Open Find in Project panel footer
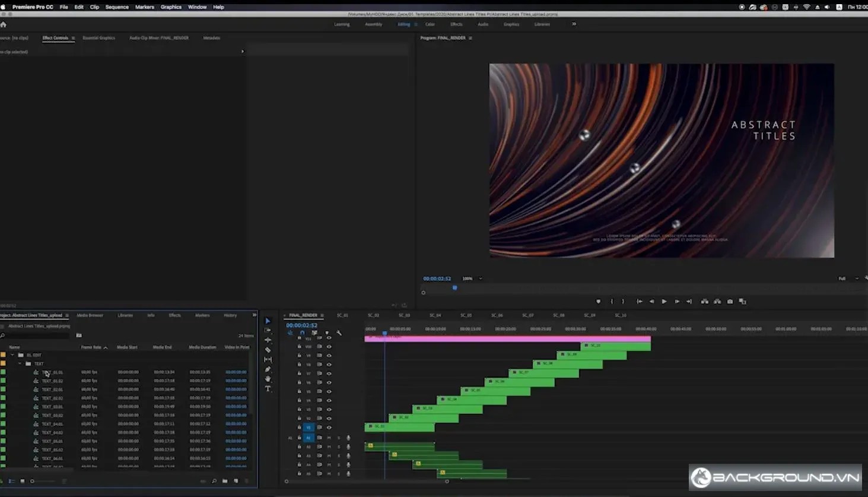This screenshot has width=868, height=497. pyautogui.click(x=214, y=481)
